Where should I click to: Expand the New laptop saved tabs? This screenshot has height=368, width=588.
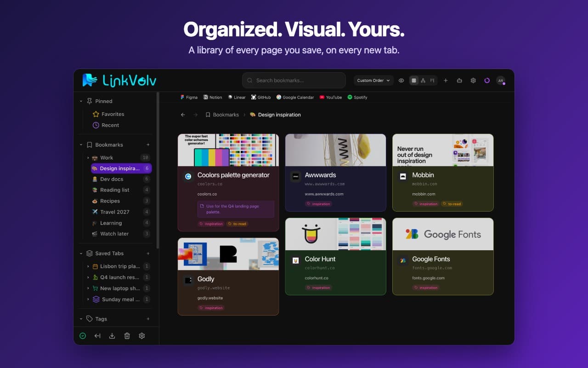[88, 288]
